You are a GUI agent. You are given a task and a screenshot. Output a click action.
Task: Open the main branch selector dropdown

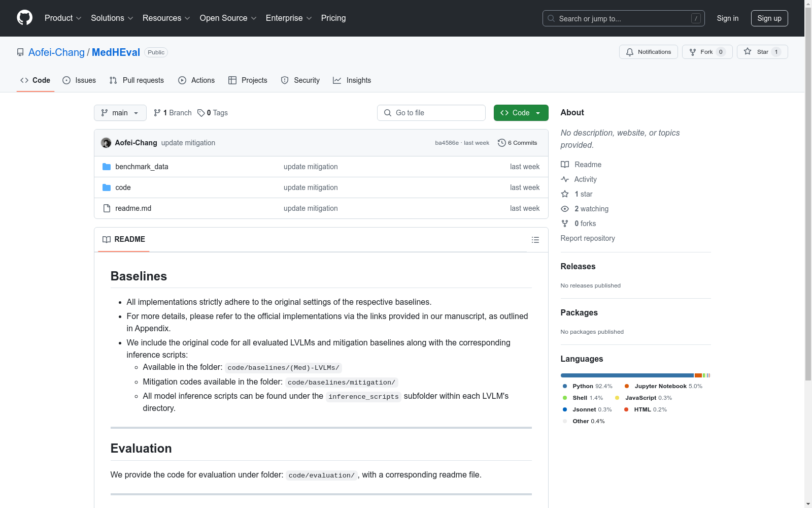[120, 113]
